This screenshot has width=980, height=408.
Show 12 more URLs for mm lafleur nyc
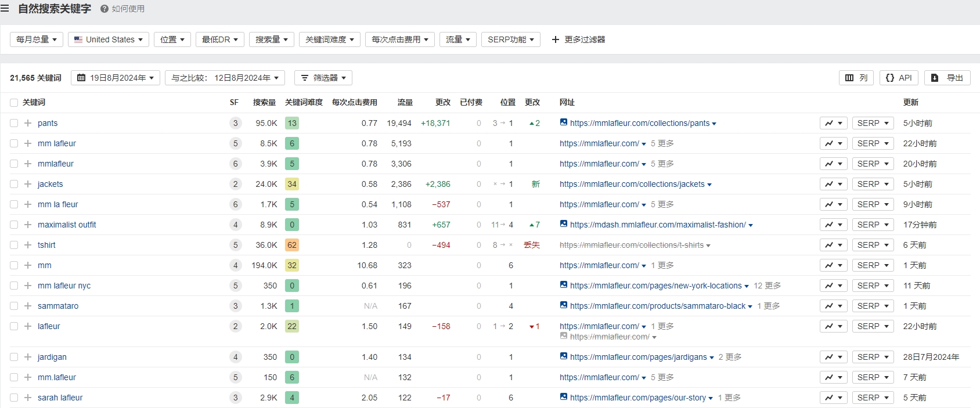767,286
